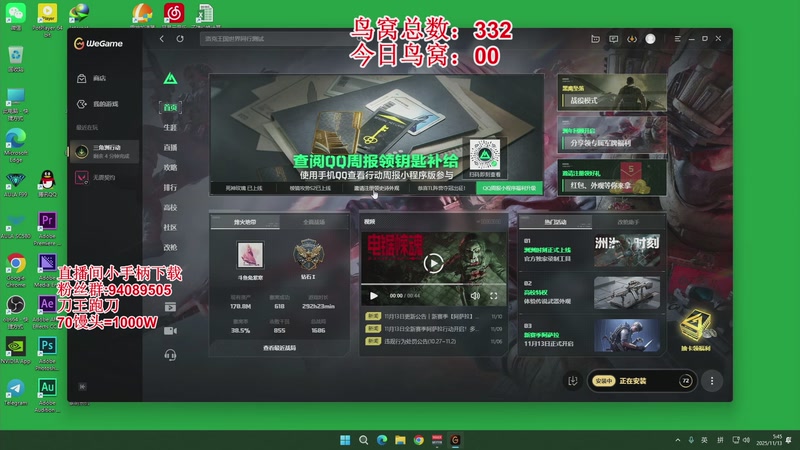The image size is (800, 450).
Task: Open the Windows Start button
Action: (345, 440)
